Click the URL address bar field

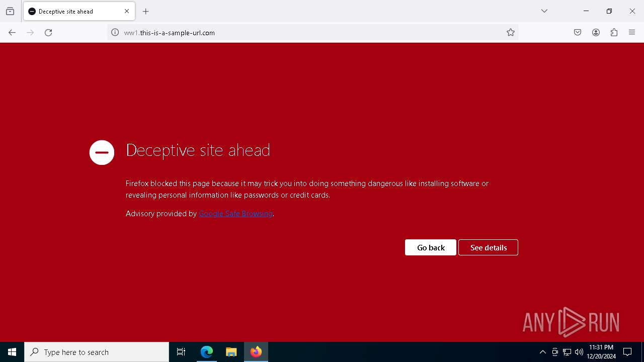(312, 33)
